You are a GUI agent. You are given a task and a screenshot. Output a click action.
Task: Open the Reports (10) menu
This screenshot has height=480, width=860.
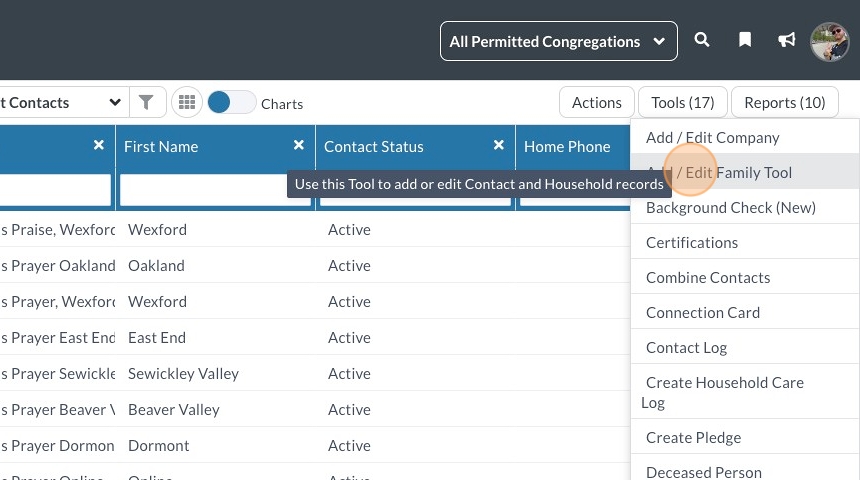(x=784, y=102)
